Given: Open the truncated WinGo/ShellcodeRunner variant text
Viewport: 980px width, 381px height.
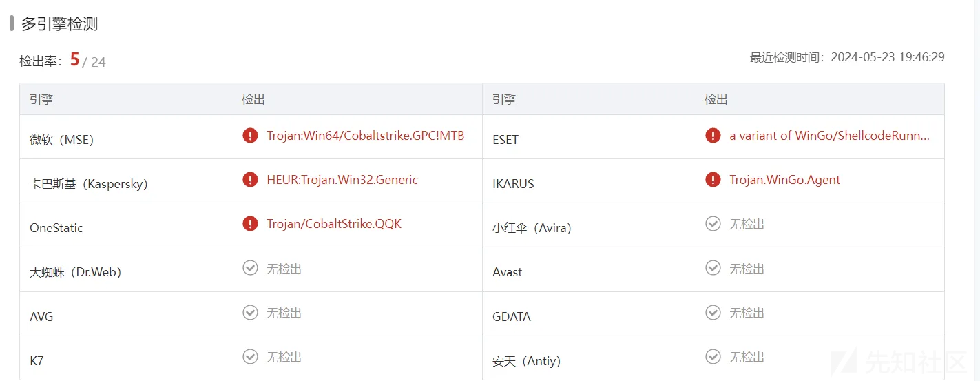Looking at the screenshot, I should [830, 136].
